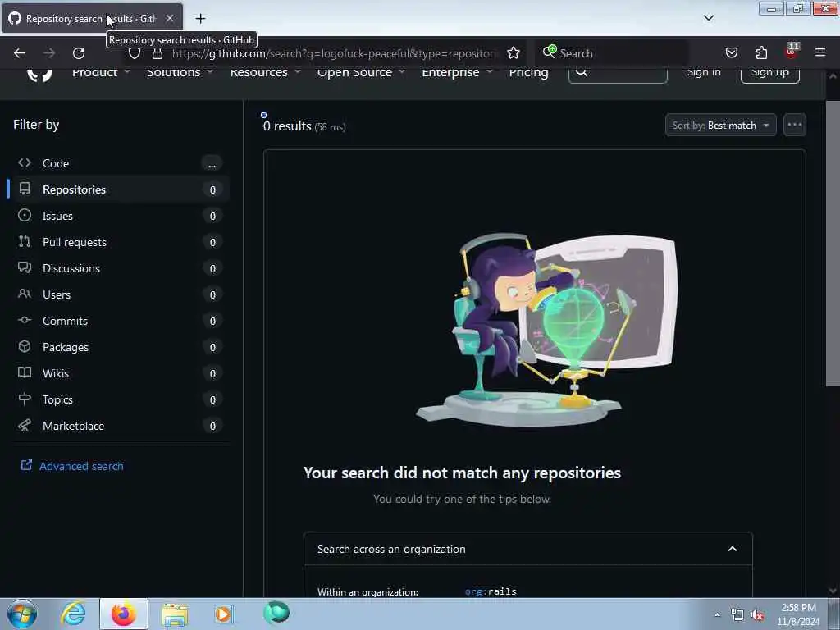This screenshot has height=630, width=840.
Task: Open the Pocket save icon
Action: point(731,52)
